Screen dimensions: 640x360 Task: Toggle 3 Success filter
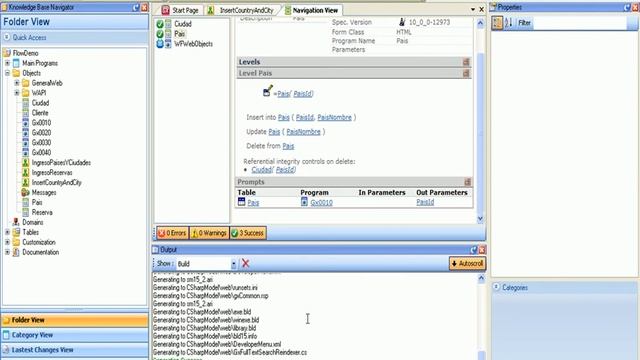coord(248,233)
